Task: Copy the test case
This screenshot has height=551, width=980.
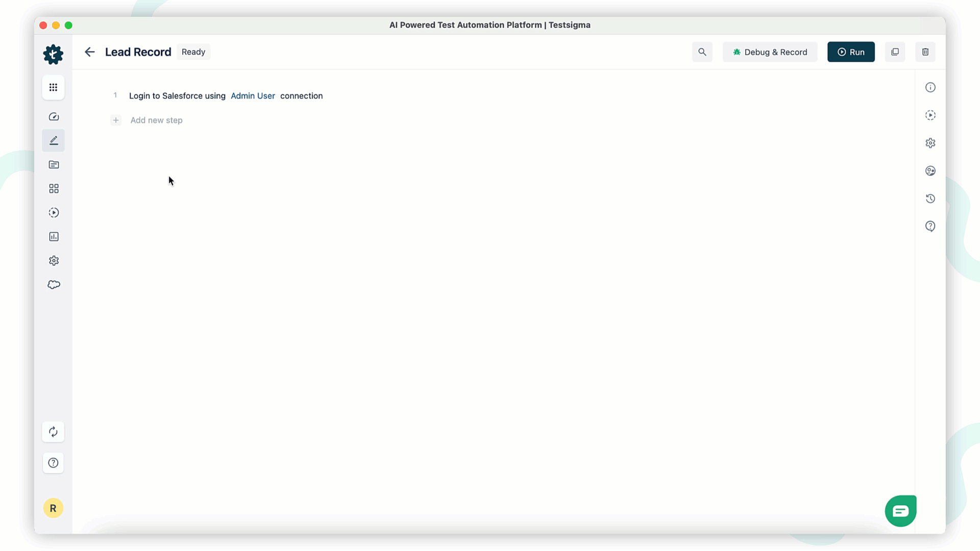Action: pyautogui.click(x=895, y=52)
